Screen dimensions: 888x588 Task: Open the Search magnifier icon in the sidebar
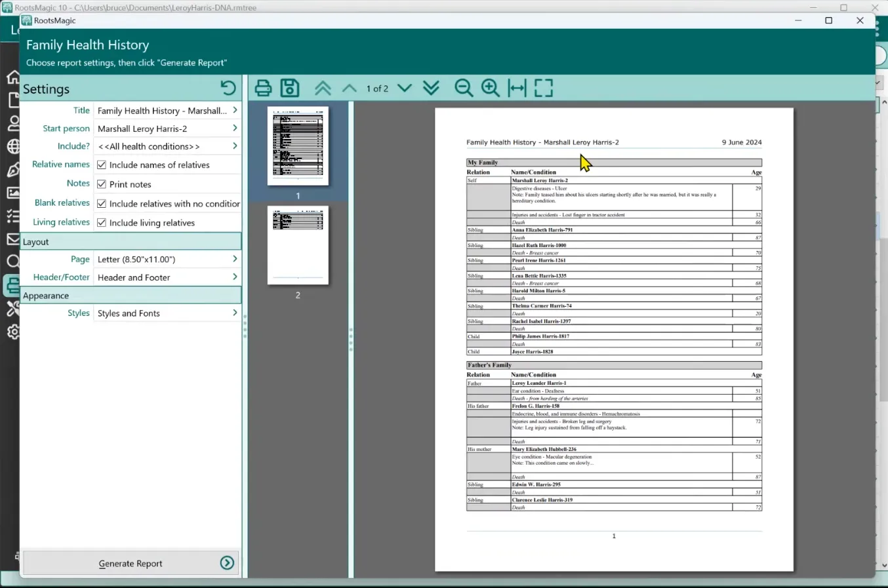(x=13, y=262)
